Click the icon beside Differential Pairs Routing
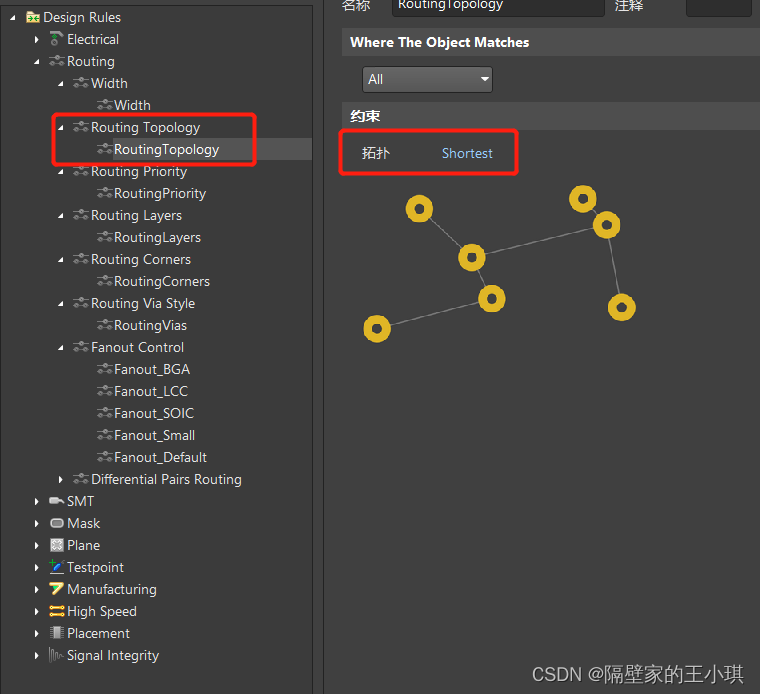Viewport: 760px width, 694px height. click(81, 479)
